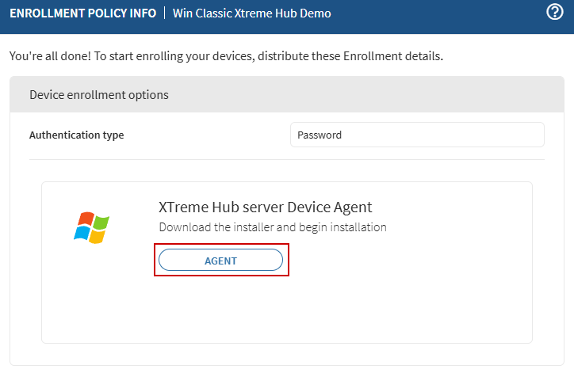Click the vertical divider in the header bar
This screenshot has height=392, width=574.
click(164, 13)
